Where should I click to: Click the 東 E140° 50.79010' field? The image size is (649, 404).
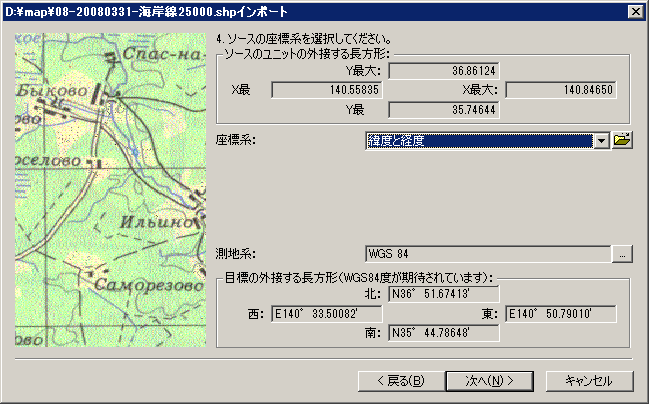(x=561, y=314)
